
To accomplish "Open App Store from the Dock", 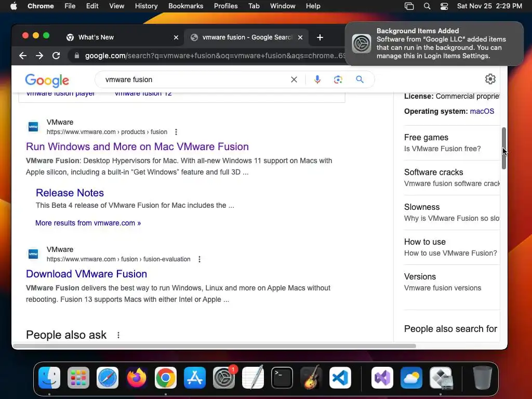I will coord(195,378).
